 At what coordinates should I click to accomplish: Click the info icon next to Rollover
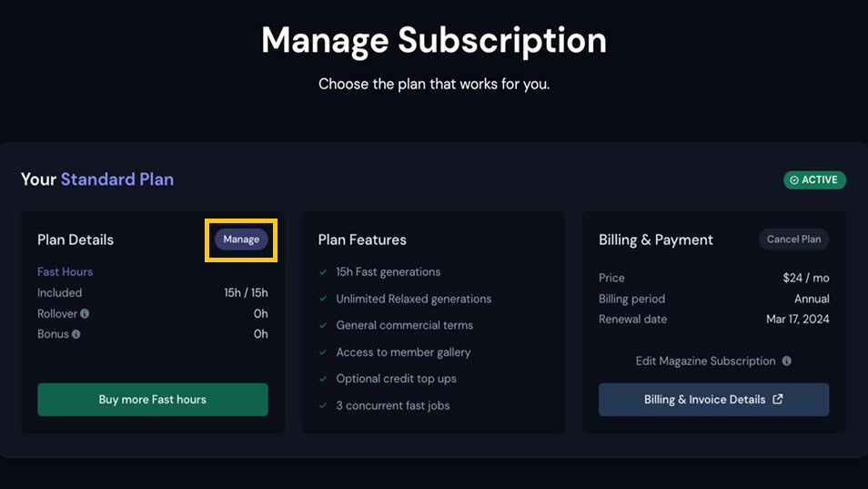85,314
